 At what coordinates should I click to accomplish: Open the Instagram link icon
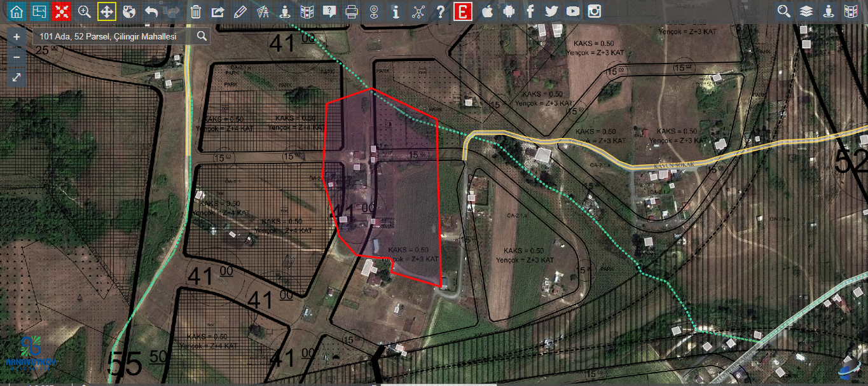pos(595,11)
